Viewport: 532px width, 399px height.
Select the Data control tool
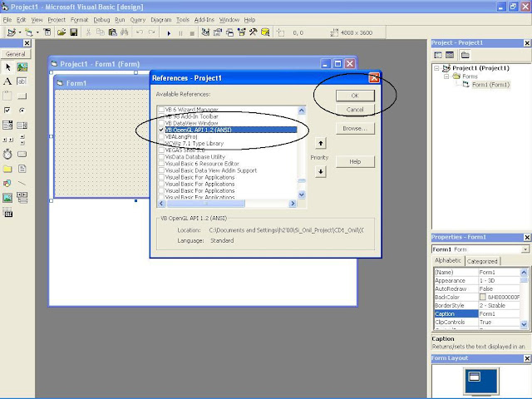(x=22, y=198)
